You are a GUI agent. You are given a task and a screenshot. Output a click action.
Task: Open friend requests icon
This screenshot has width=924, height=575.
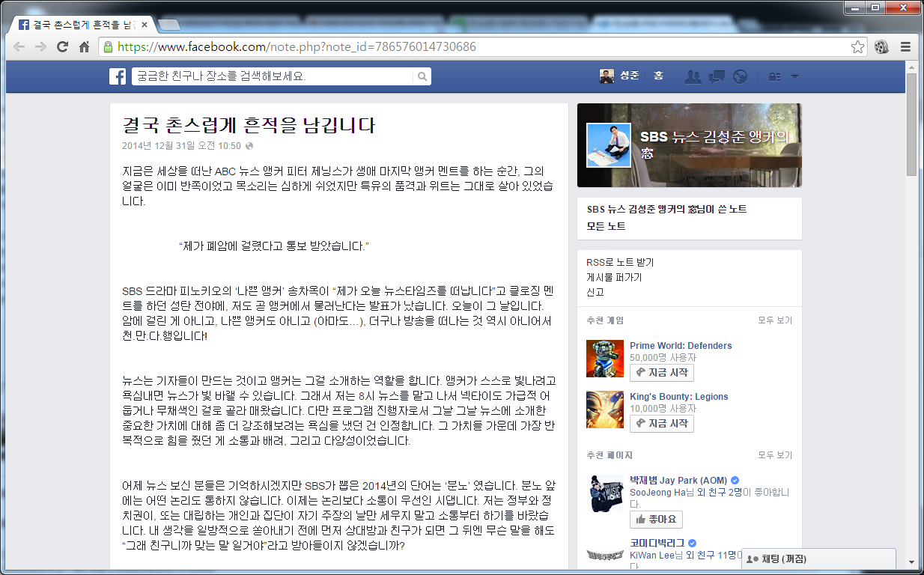point(693,76)
